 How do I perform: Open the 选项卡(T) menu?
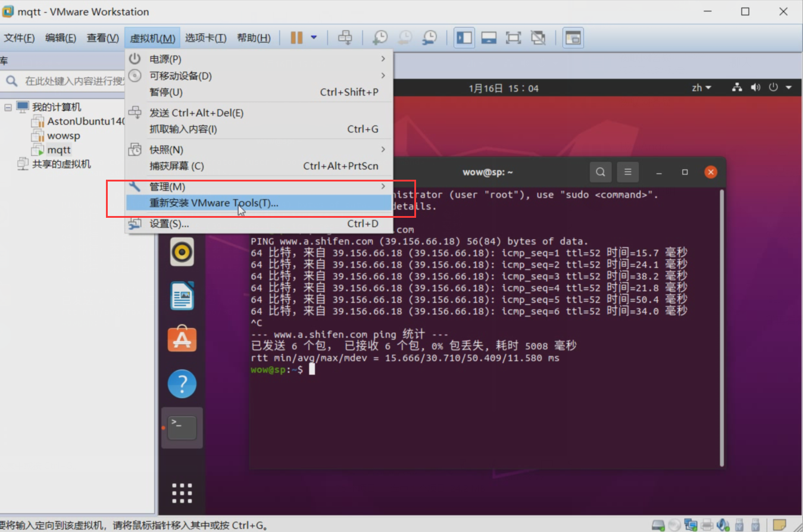(205, 38)
